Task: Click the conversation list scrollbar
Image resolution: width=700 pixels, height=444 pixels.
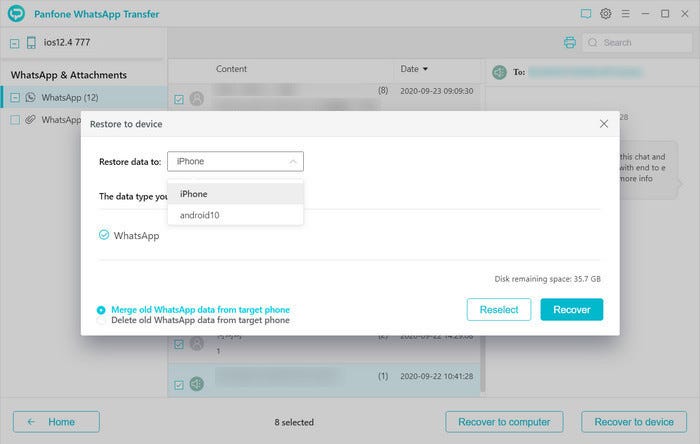Action: point(483,364)
